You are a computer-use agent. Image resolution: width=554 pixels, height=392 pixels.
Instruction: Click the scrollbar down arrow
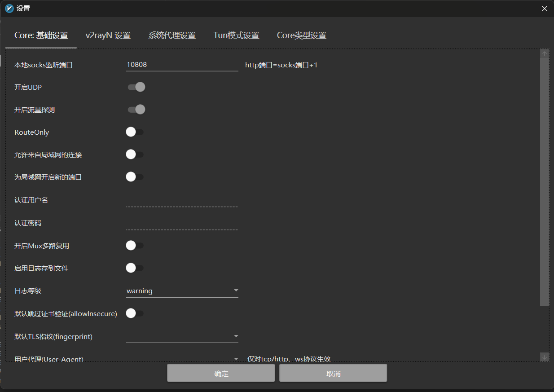point(545,357)
